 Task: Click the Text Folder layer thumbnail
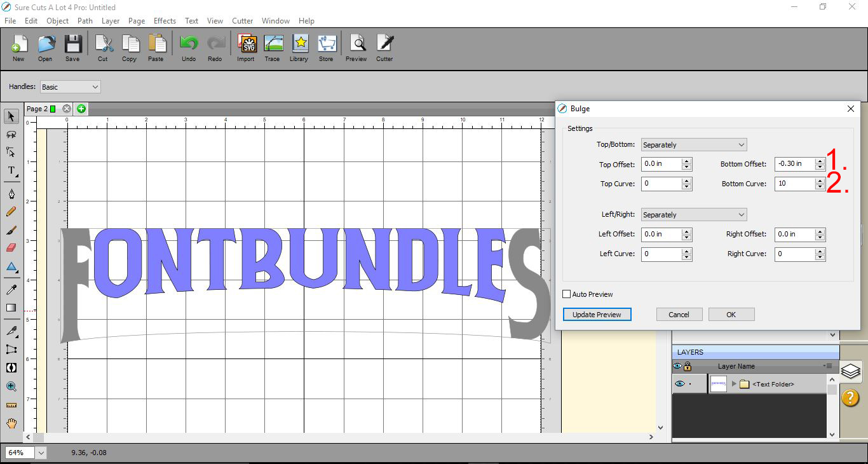(719, 384)
